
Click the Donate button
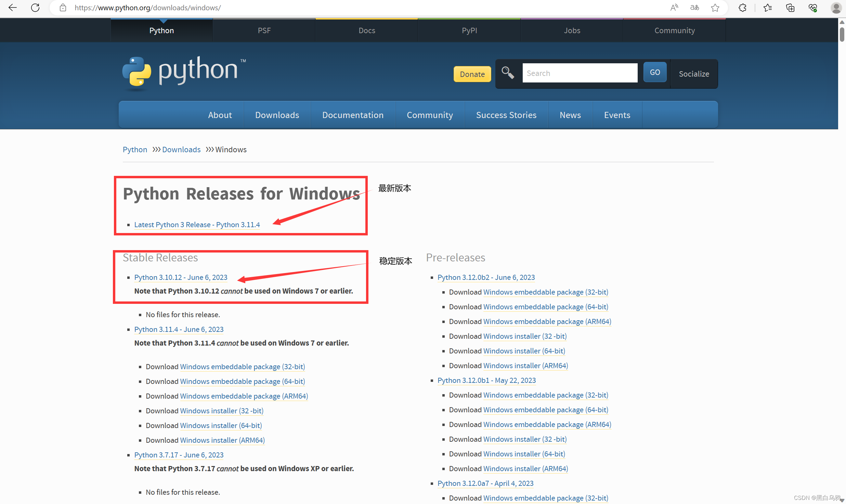[472, 74]
